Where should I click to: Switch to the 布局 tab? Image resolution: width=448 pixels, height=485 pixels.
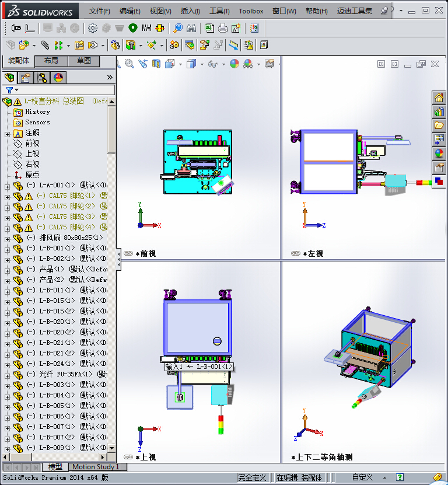[x=51, y=61]
